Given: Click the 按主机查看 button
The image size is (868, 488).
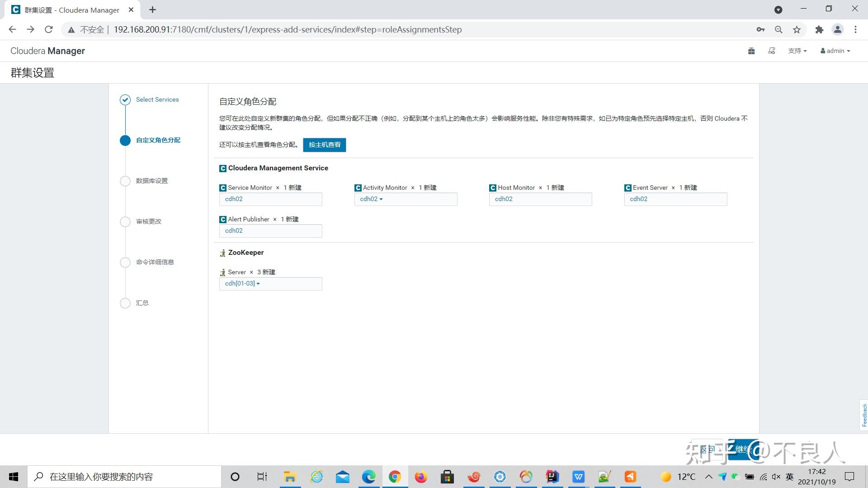Looking at the screenshot, I should (x=324, y=145).
